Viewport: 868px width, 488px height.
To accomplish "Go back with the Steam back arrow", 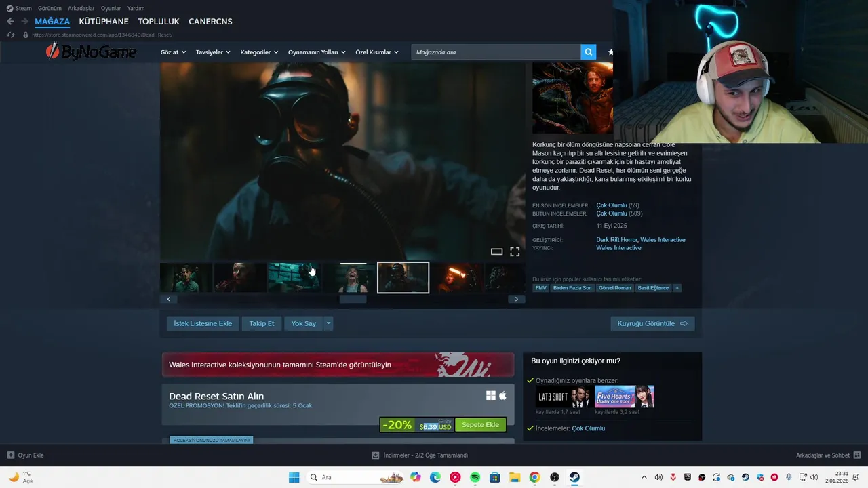I will coord(10,22).
